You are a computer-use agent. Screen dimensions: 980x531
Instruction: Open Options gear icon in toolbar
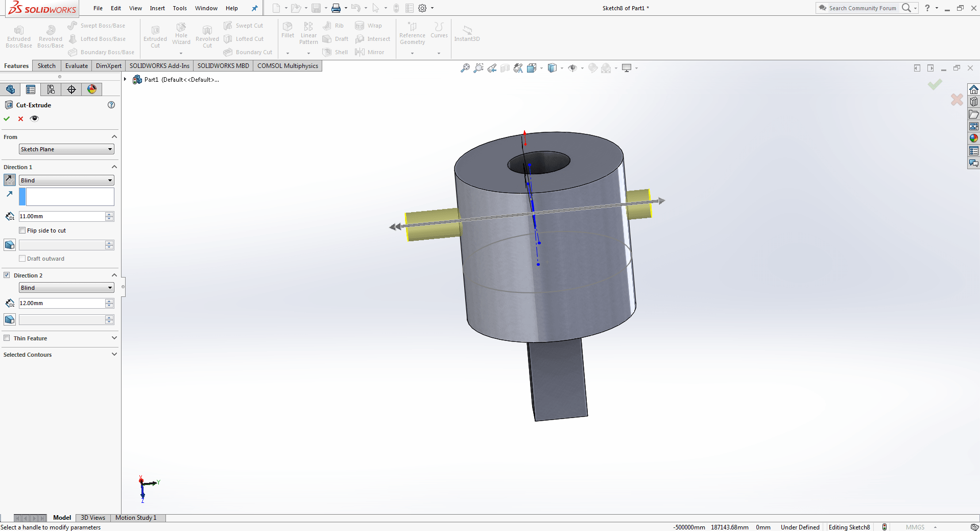[422, 8]
